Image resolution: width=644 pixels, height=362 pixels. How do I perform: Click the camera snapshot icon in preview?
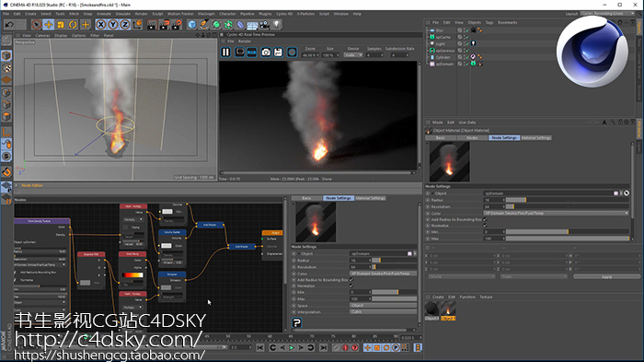tap(266, 53)
